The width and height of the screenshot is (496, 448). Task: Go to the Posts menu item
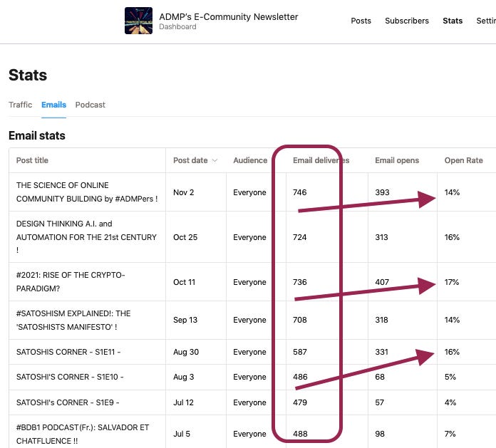tap(361, 21)
